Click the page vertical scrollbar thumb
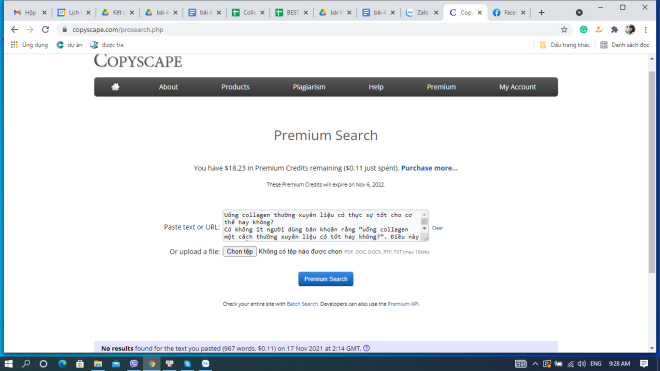The image size is (660, 371). coord(652,173)
